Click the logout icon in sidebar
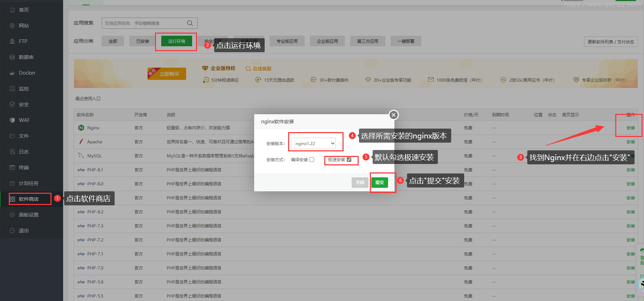 click(x=12, y=231)
